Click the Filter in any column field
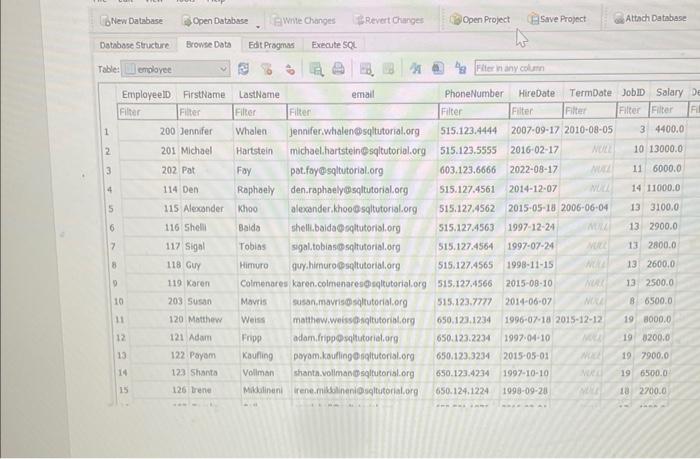Screen dimensions: 700x459 (x=587, y=68)
